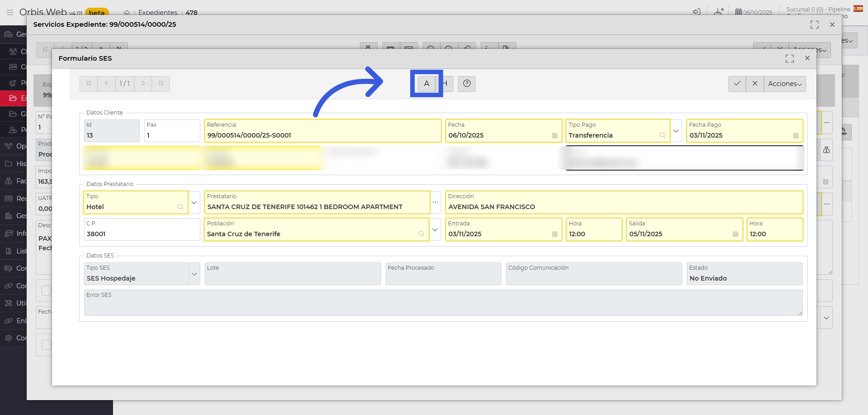This screenshot has height=415, width=868.
Task: Toggle fullscreen on the Formulario SES dialog
Action: point(790,58)
